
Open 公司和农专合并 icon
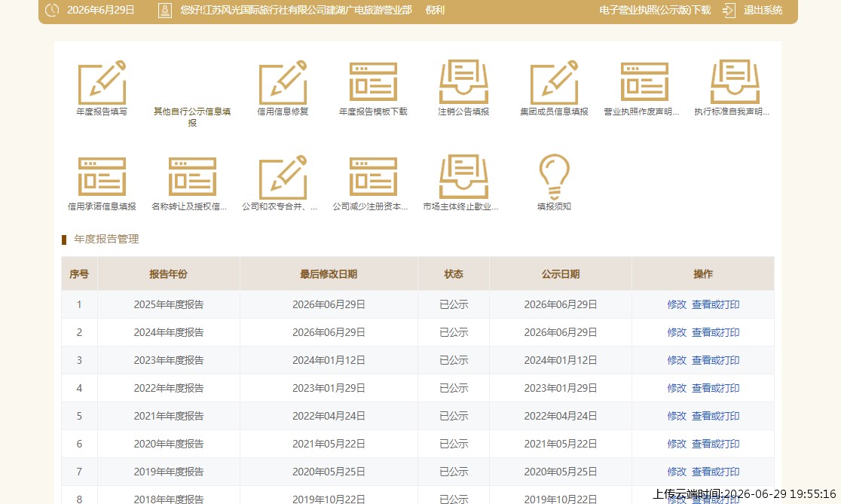point(283,178)
